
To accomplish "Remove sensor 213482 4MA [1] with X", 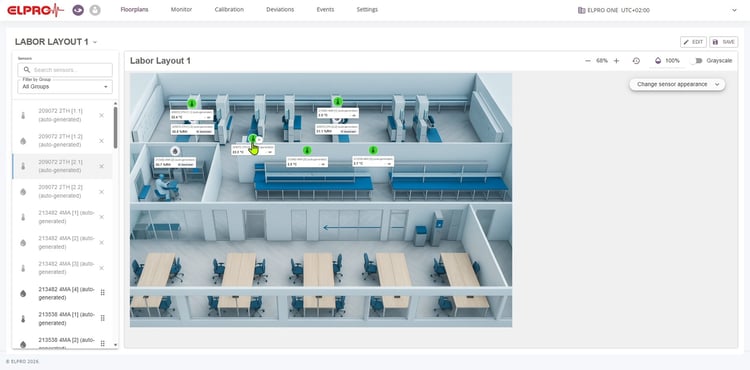I will click(x=101, y=217).
